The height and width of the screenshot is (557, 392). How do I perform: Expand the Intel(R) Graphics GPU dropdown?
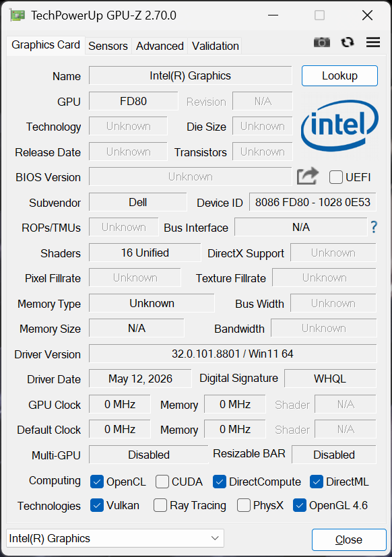(115, 538)
